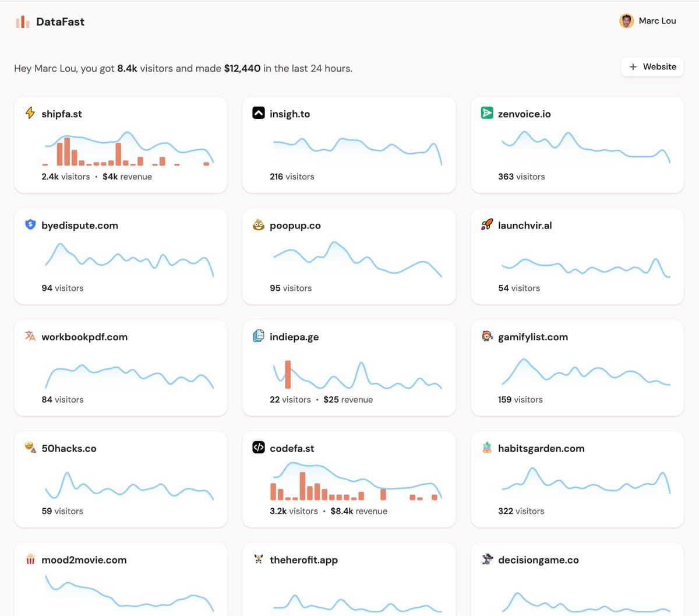Click the shipfa.st visitors and revenue chart
The width and height of the screenshot is (699, 616).
(128, 149)
